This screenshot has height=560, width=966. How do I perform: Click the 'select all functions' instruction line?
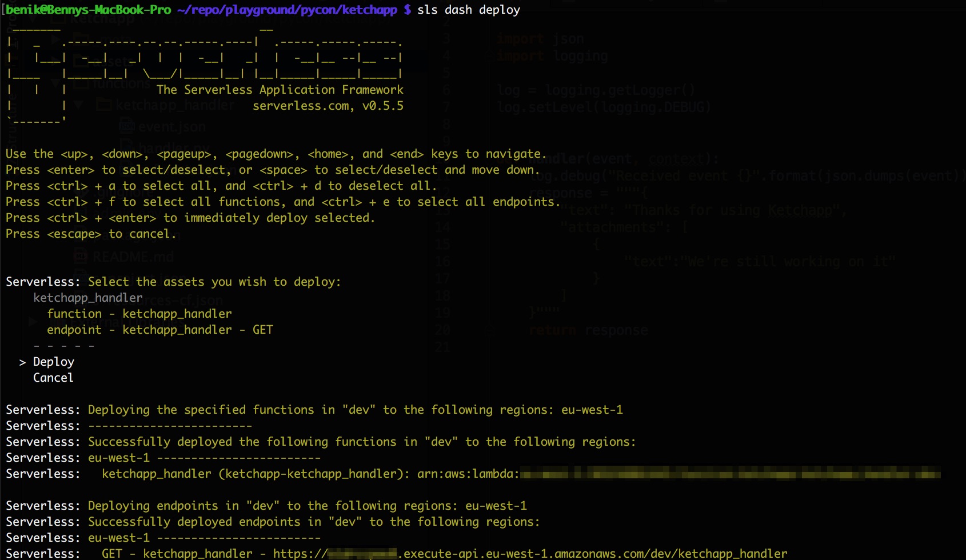(283, 202)
